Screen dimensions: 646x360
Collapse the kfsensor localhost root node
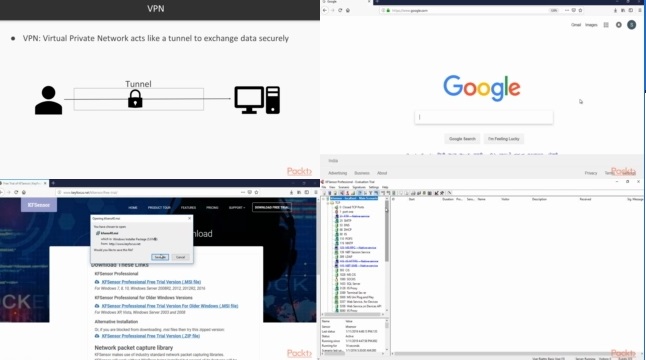(x=324, y=199)
